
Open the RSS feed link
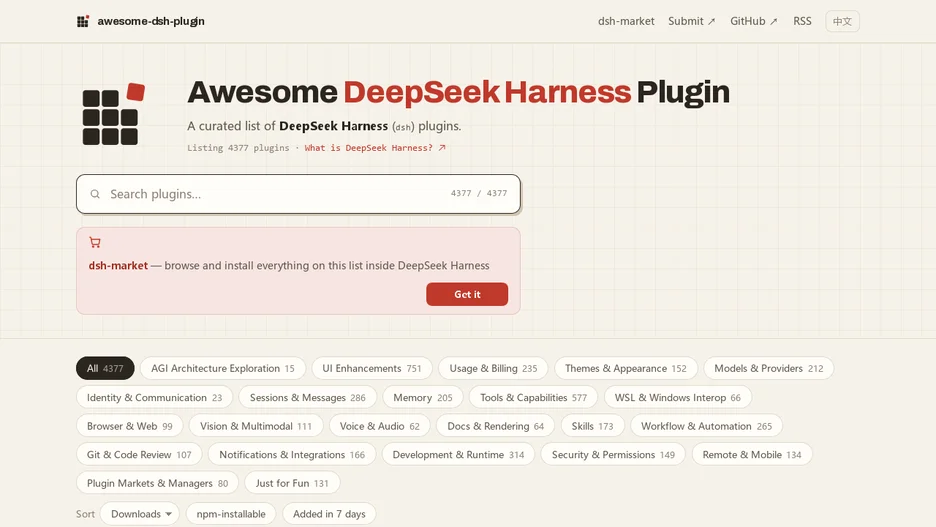[802, 21]
